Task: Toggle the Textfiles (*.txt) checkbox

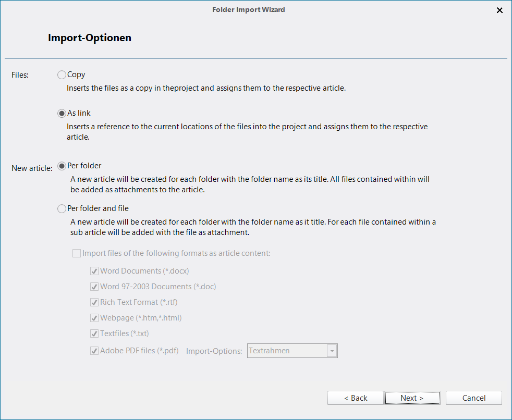Action: click(94, 333)
